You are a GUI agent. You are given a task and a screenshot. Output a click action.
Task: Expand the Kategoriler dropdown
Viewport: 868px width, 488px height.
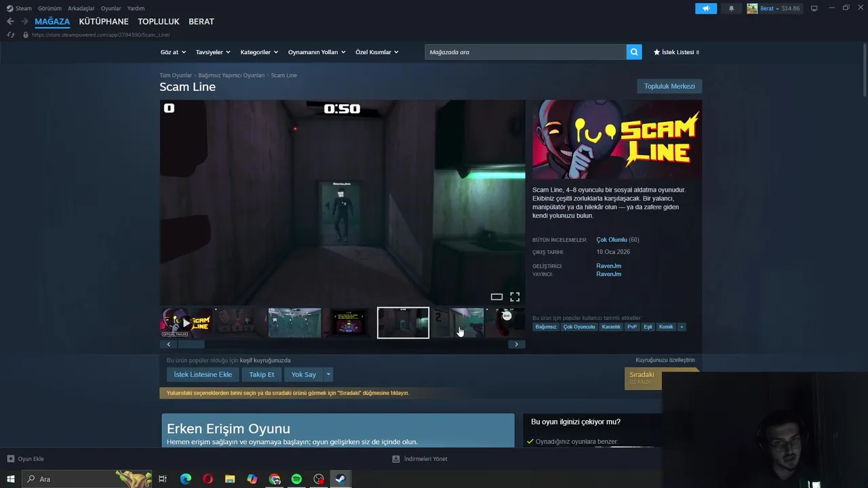coord(259,52)
